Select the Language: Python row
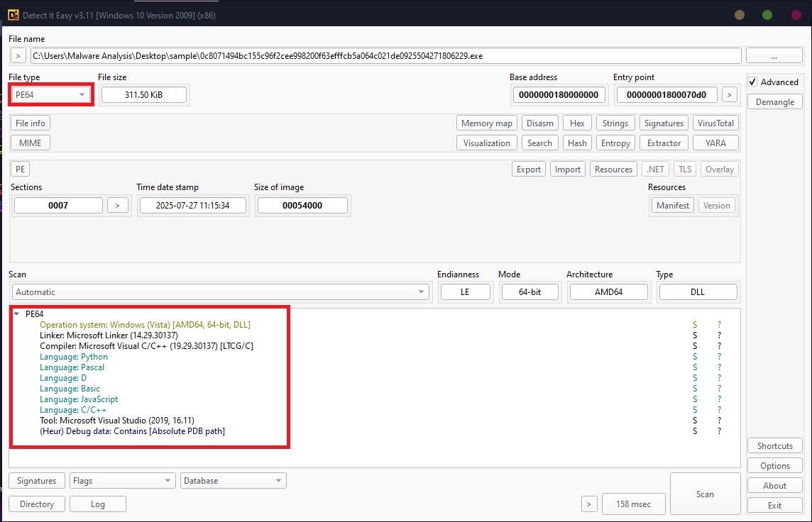812x522 pixels. pos(74,357)
